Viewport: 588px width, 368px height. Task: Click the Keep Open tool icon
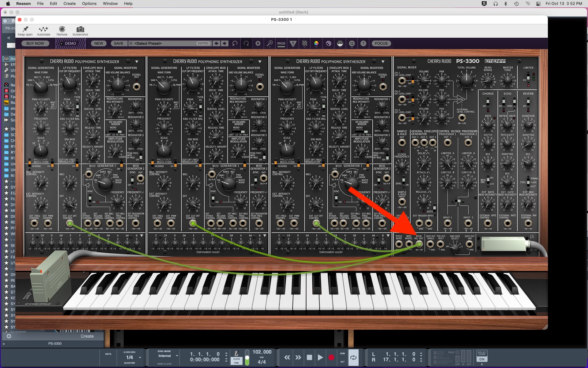tap(26, 29)
